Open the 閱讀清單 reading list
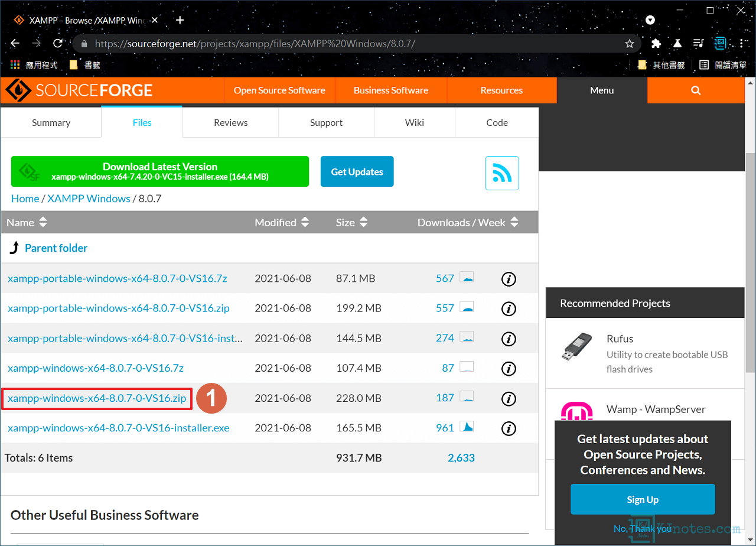756x546 pixels. coord(723,65)
